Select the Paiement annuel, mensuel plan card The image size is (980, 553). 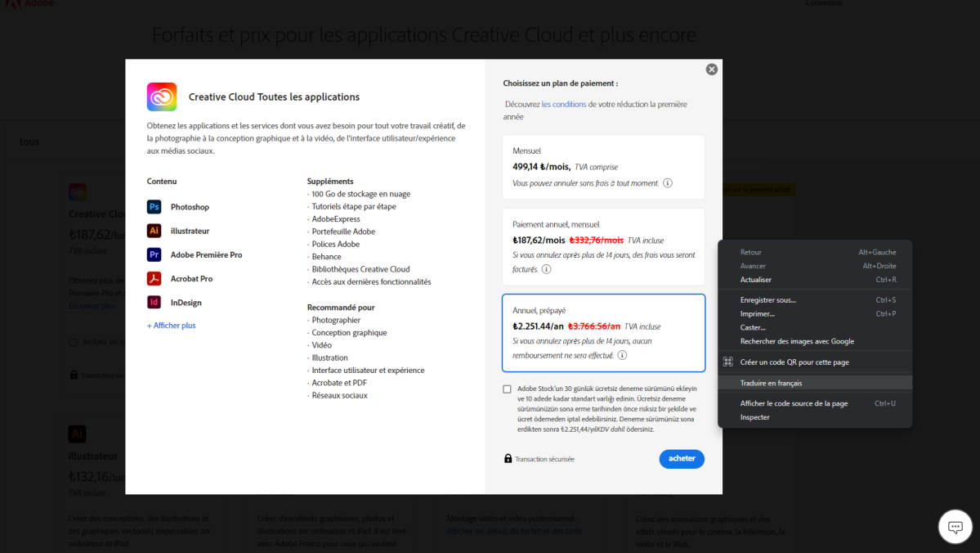coord(603,246)
